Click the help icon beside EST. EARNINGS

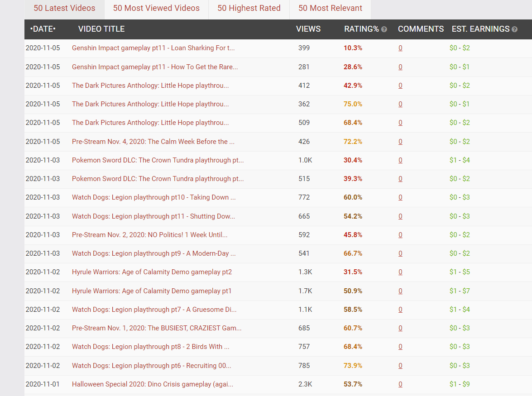pyautogui.click(x=514, y=29)
